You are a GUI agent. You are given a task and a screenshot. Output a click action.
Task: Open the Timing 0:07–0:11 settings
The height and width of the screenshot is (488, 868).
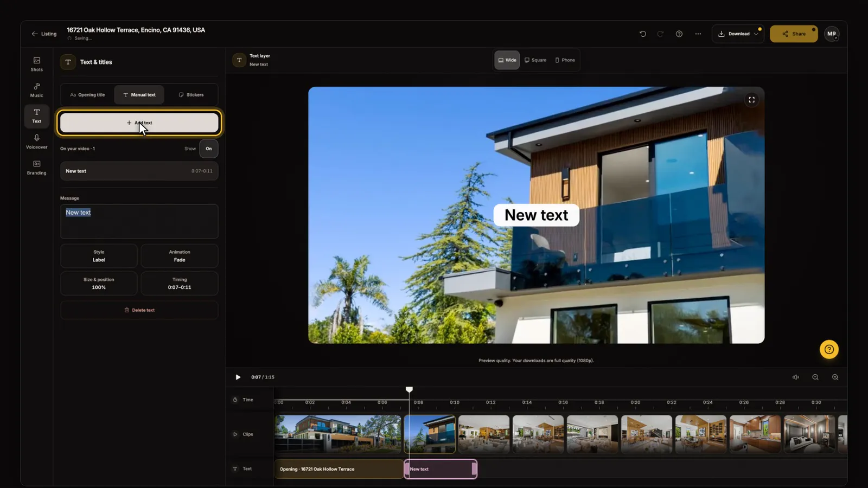click(x=180, y=284)
